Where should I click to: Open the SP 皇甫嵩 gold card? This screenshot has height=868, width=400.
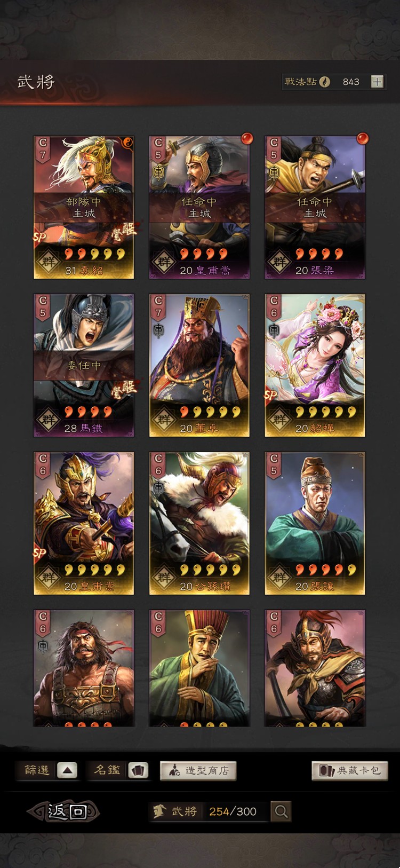84,523
